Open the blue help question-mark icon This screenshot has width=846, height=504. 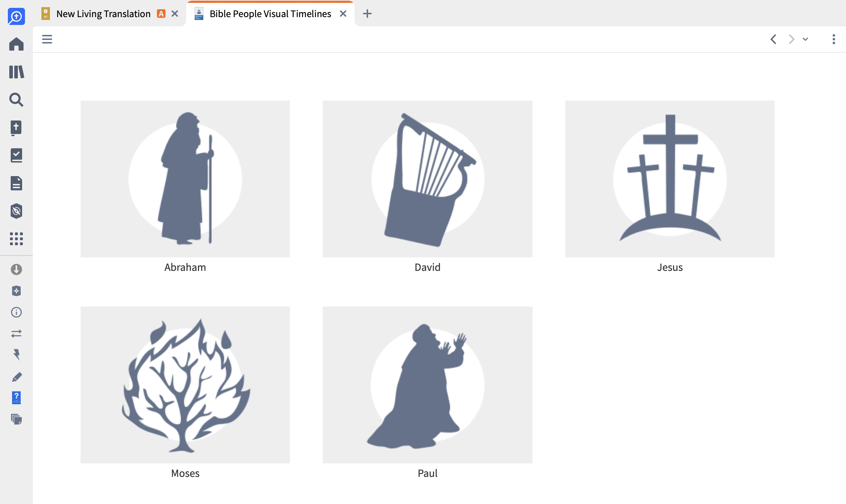[16, 397]
